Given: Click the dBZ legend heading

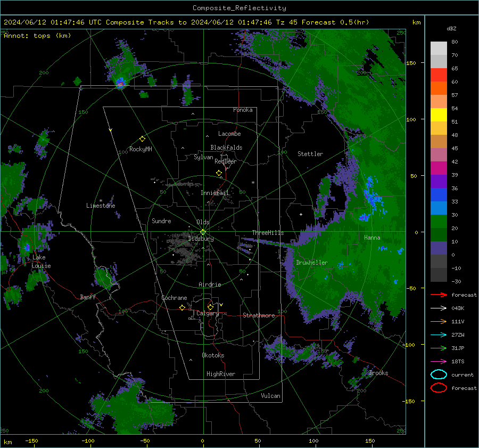Looking at the screenshot, I should click(x=451, y=29).
